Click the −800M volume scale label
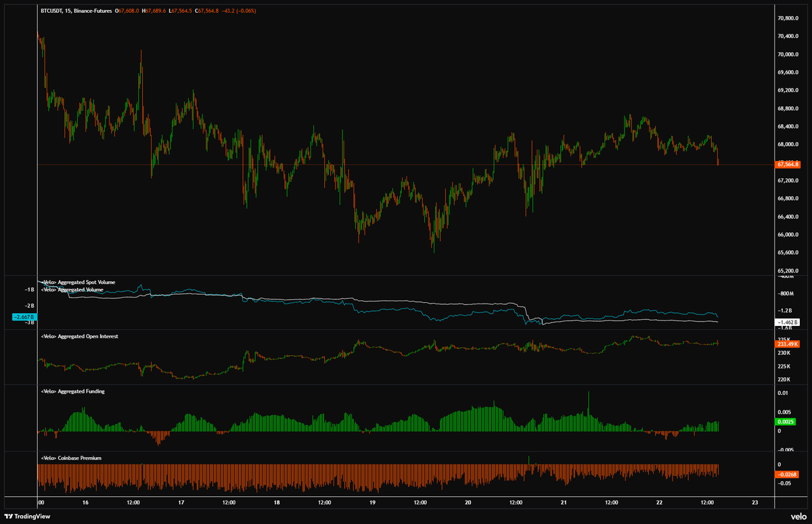812x524 pixels. (786, 293)
